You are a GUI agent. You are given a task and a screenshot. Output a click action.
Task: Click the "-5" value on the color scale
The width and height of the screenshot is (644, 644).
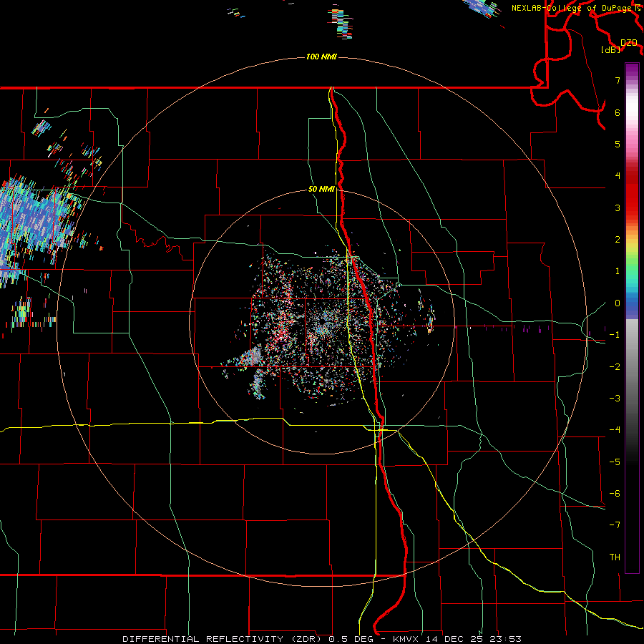(615, 462)
